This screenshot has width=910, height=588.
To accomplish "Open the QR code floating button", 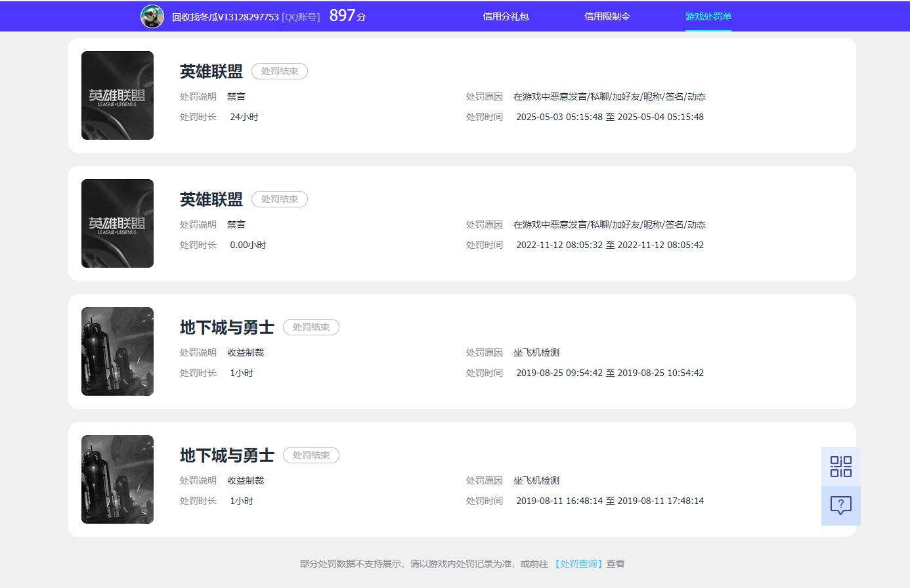I will [x=841, y=467].
